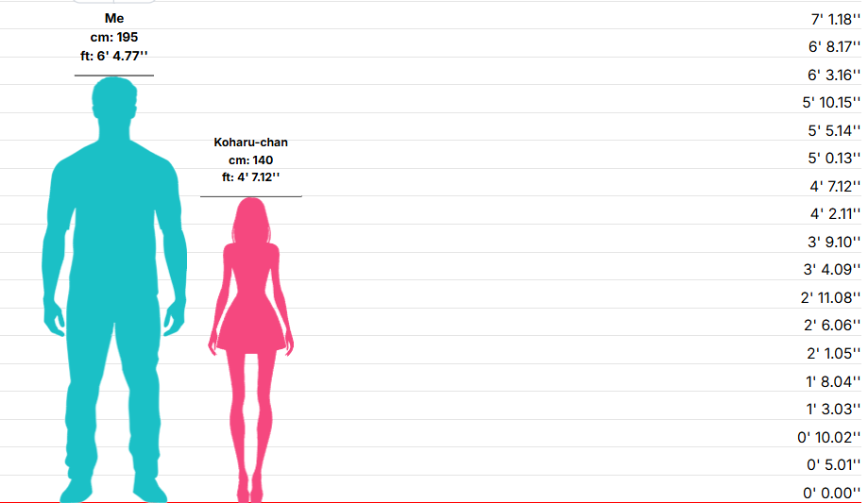Click the 'ft: 4' 7.12''' text under Koharu-chan

[x=251, y=177]
